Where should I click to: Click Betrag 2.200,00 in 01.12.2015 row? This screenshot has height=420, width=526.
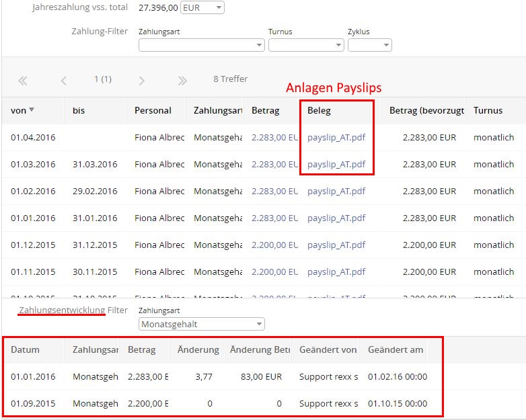coord(274,245)
